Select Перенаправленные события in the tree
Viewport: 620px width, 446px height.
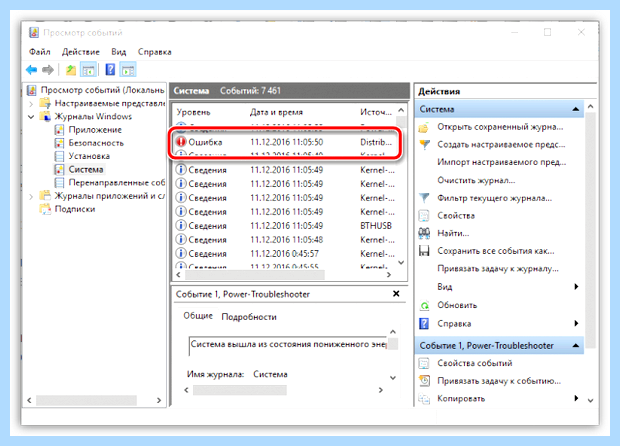(x=117, y=183)
